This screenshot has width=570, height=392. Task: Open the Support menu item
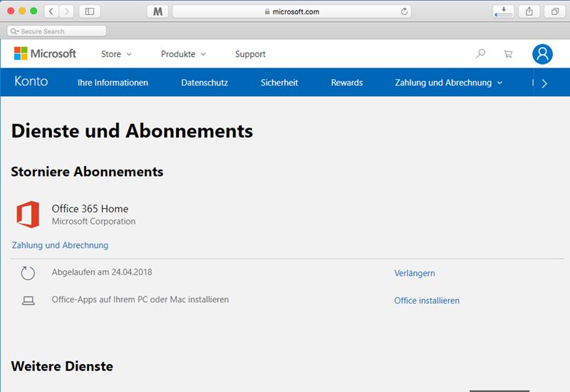[250, 54]
